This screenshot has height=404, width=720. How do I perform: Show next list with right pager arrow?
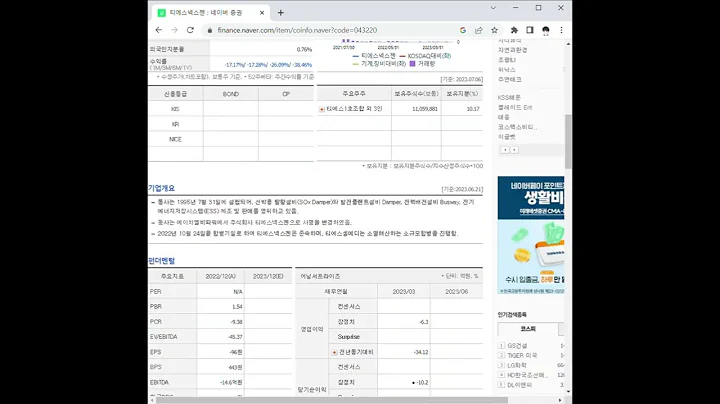click(514, 150)
